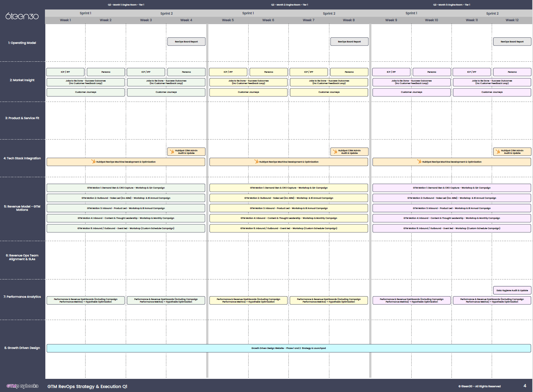Select the 'Q2 - Month 3: Engine Room' header
This screenshot has height=392, width=533.
451,5
